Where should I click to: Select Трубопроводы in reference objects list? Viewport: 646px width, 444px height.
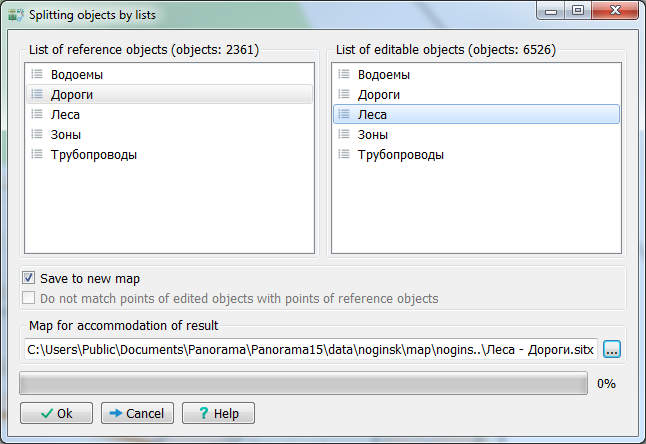pyautogui.click(x=93, y=154)
